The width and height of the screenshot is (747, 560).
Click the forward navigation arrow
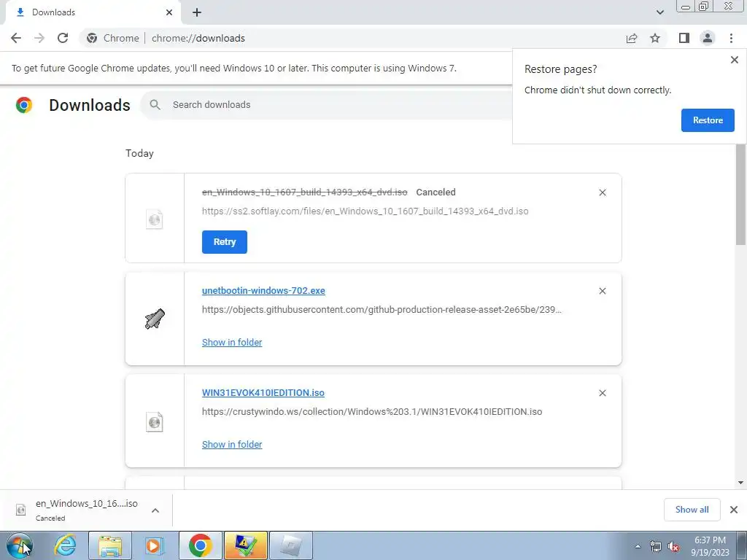pyautogui.click(x=39, y=38)
